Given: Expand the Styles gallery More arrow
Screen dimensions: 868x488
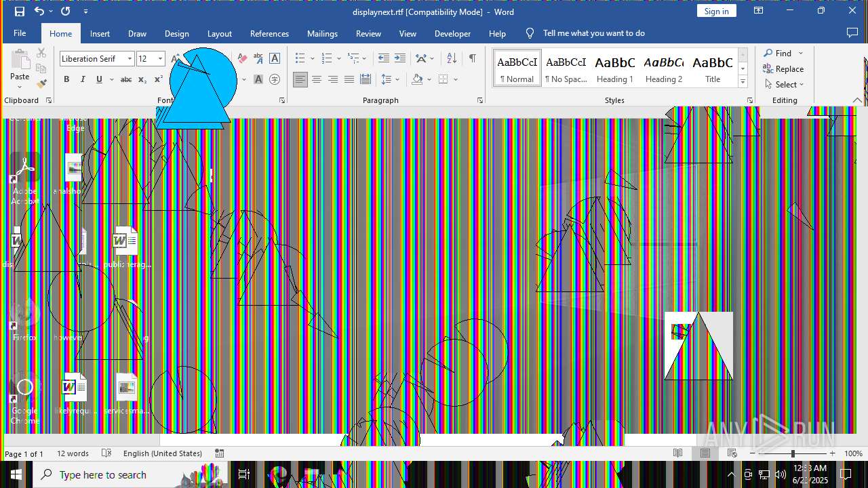Looking at the screenshot, I should coord(743,81).
